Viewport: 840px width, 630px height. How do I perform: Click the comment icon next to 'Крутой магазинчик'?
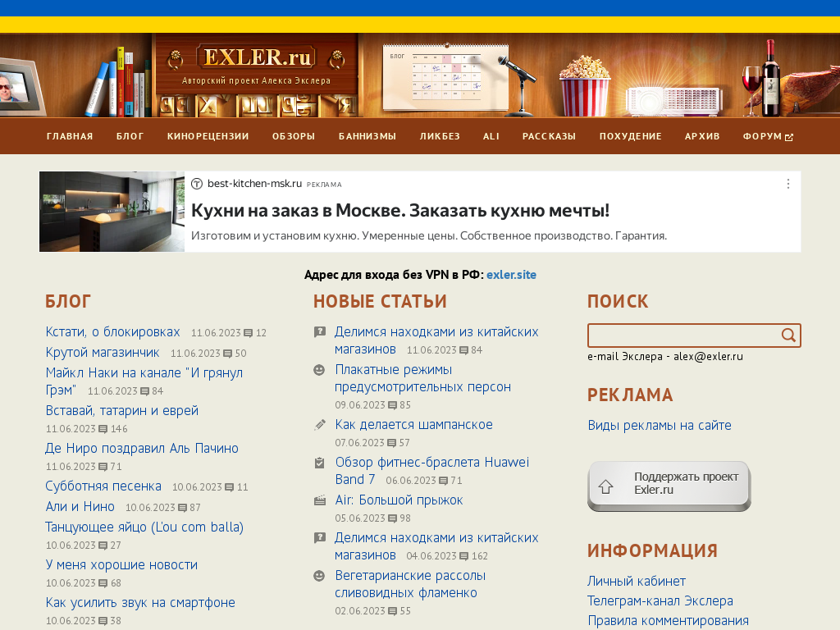(x=228, y=354)
